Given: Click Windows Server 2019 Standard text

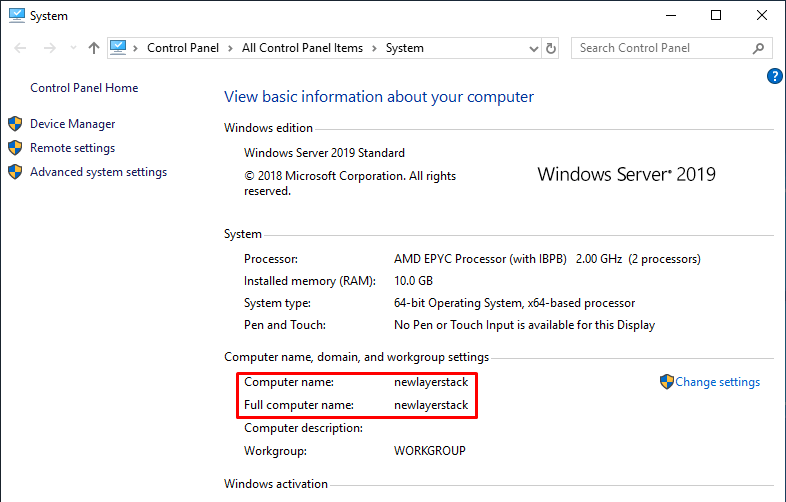Looking at the screenshot, I should point(324,153).
